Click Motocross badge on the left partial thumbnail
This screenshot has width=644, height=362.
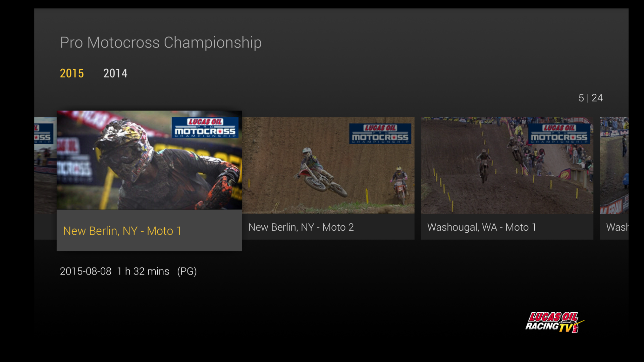(44, 133)
